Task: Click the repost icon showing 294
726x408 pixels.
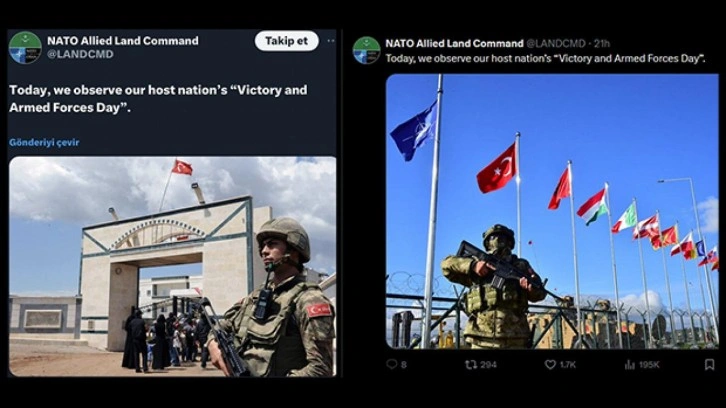Action: coord(471,364)
